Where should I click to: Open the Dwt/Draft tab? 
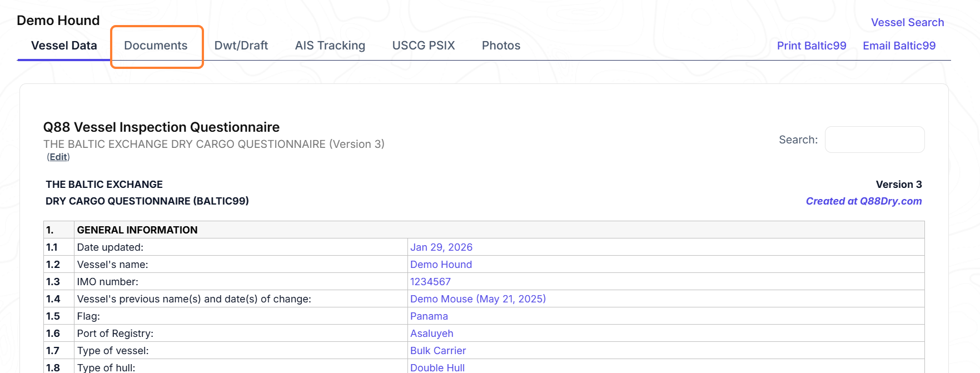point(241,46)
